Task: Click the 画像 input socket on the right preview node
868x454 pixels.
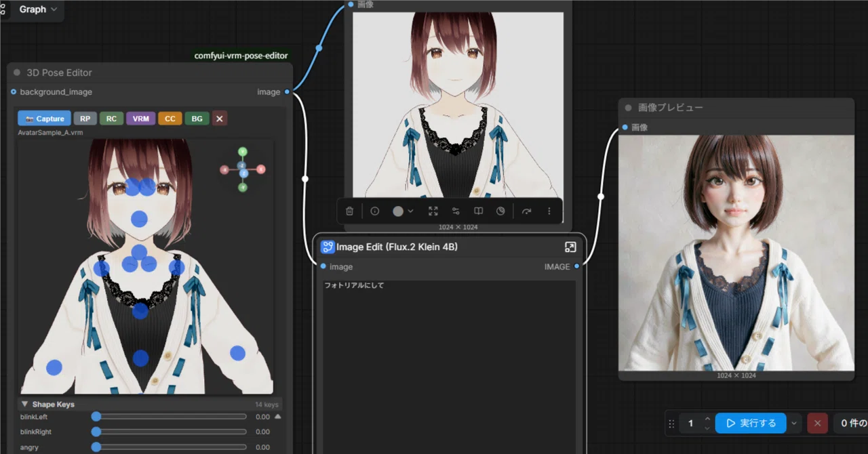Action: pos(625,127)
